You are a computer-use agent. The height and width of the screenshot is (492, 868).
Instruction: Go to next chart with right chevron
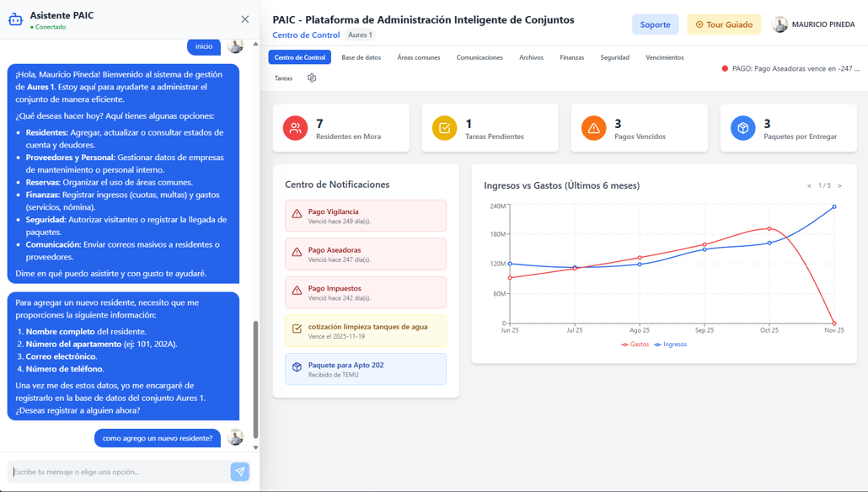(839, 186)
